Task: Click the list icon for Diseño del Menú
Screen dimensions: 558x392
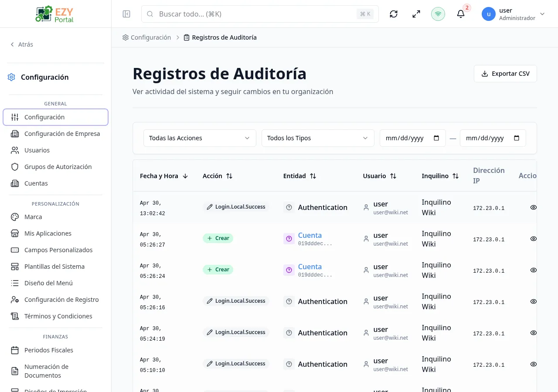Action: pyautogui.click(x=15, y=283)
